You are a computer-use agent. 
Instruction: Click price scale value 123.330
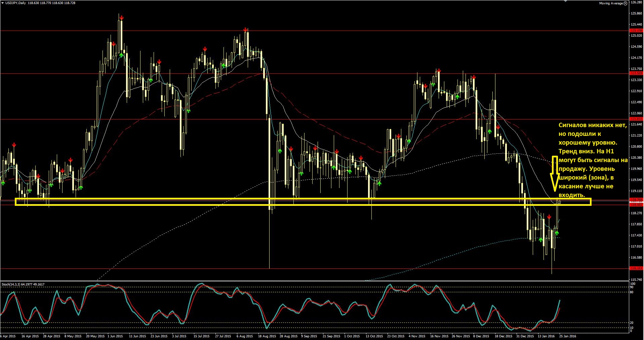[637, 80]
